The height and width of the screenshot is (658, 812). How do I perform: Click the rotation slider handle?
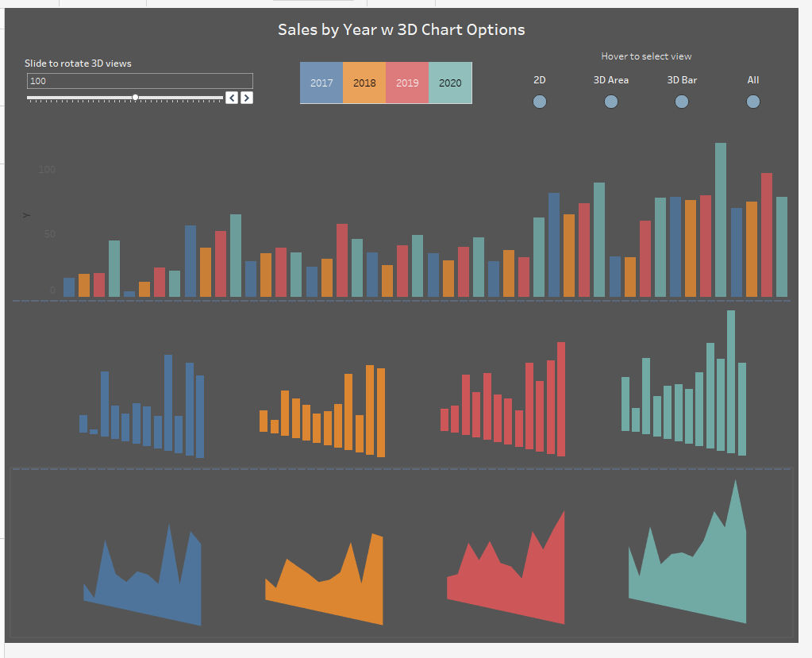(x=135, y=98)
